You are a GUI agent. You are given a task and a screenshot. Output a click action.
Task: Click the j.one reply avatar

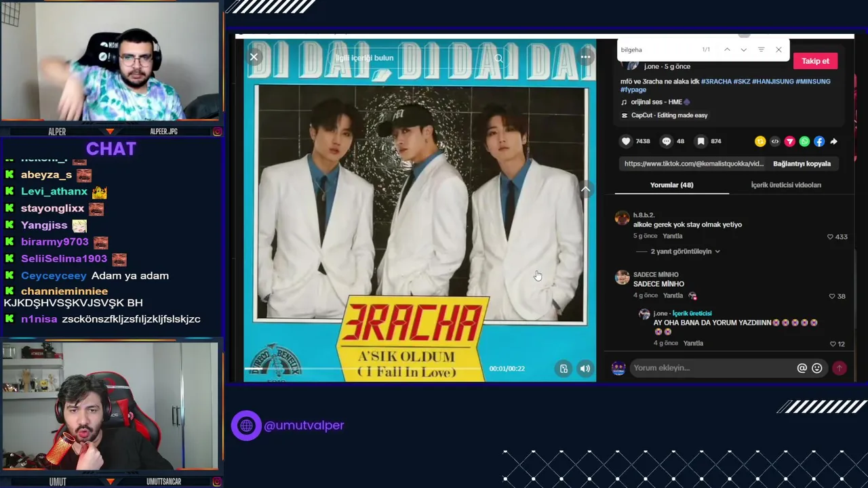[x=644, y=314]
